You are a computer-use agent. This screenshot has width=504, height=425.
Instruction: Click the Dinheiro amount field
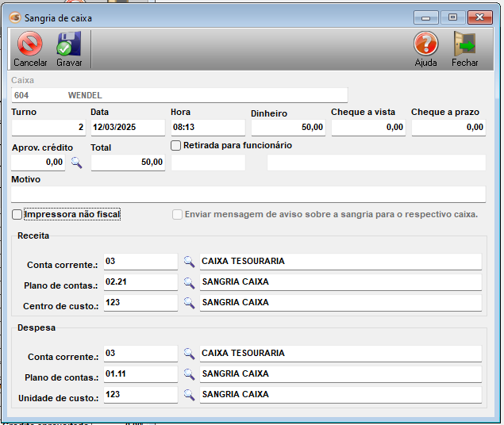coord(288,127)
